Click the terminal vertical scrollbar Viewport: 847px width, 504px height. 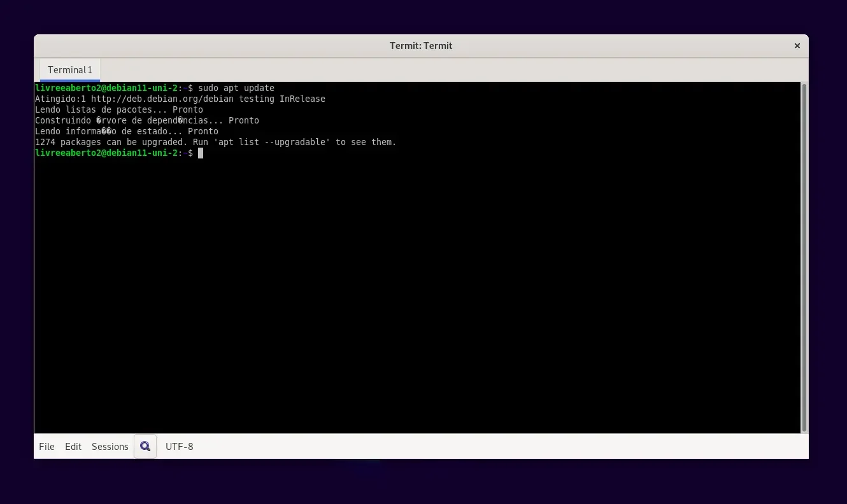pyautogui.click(x=804, y=258)
